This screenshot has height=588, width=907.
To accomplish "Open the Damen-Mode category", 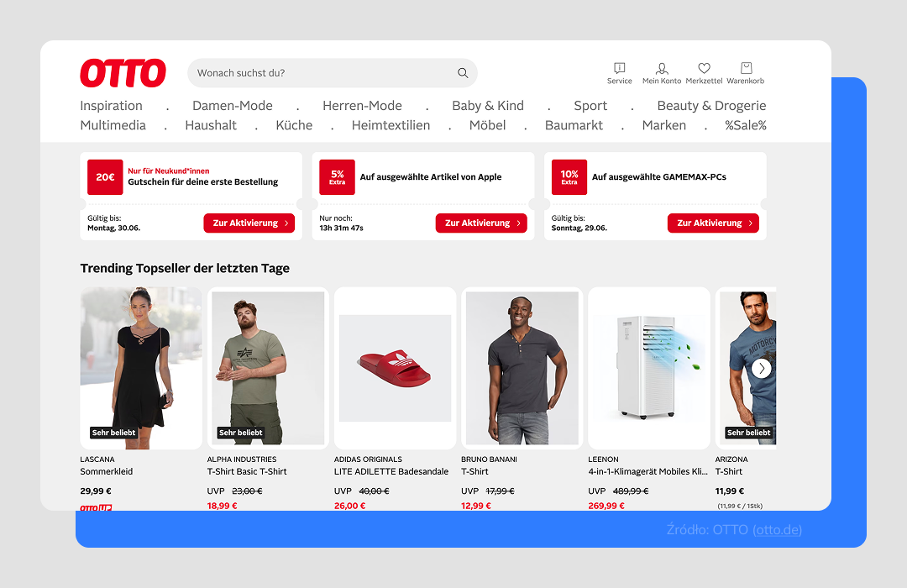I will pyautogui.click(x=233, y=106).
